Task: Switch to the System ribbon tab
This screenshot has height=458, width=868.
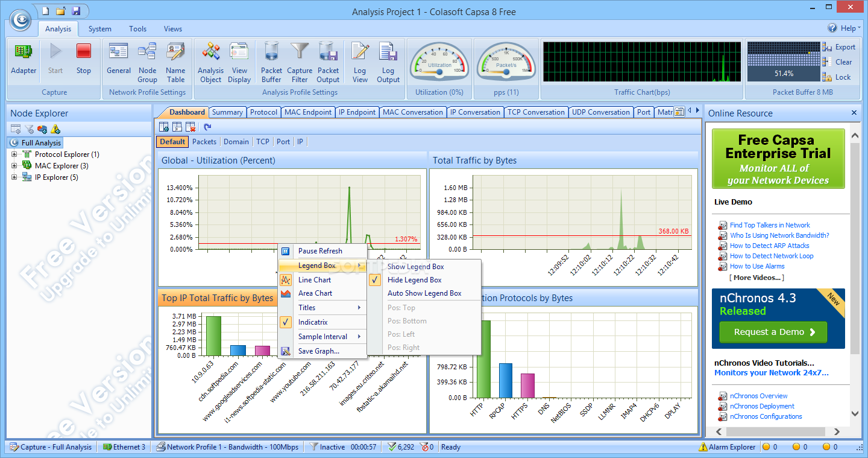Action: (x=99, y=28)
